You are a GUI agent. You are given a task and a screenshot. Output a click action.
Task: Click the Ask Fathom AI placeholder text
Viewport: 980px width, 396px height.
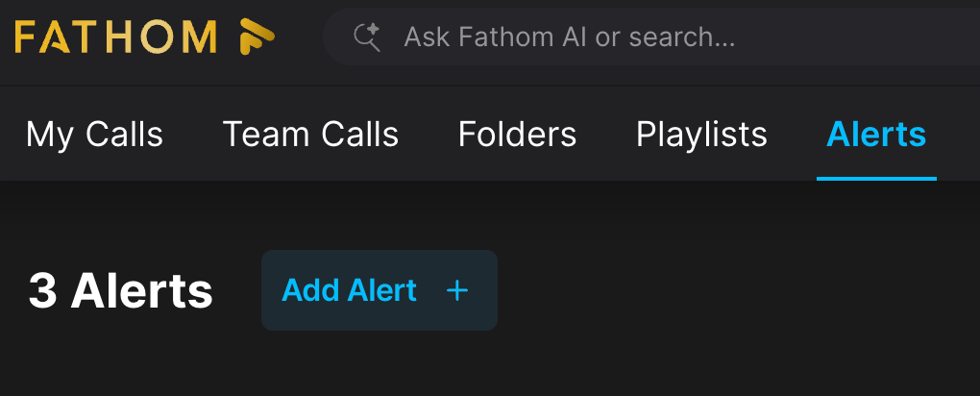pyautogui.click(x=570, y=37)
